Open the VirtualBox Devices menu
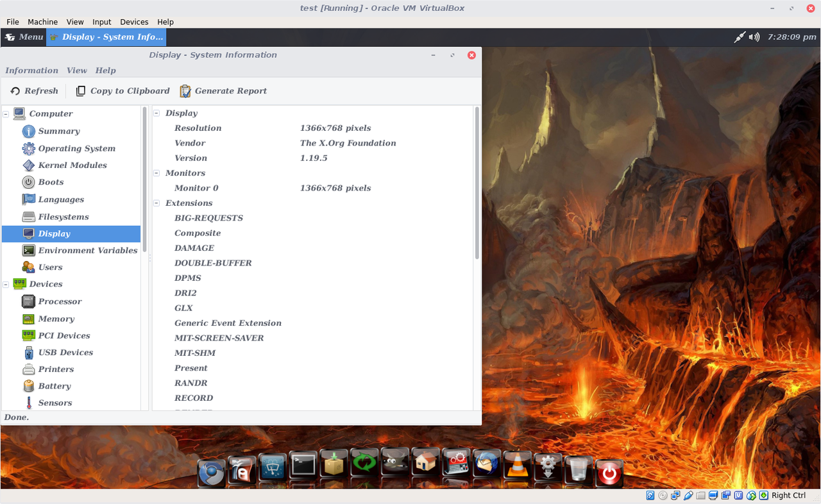The height and width of the screenshot is (504, 821). point(134,22)
